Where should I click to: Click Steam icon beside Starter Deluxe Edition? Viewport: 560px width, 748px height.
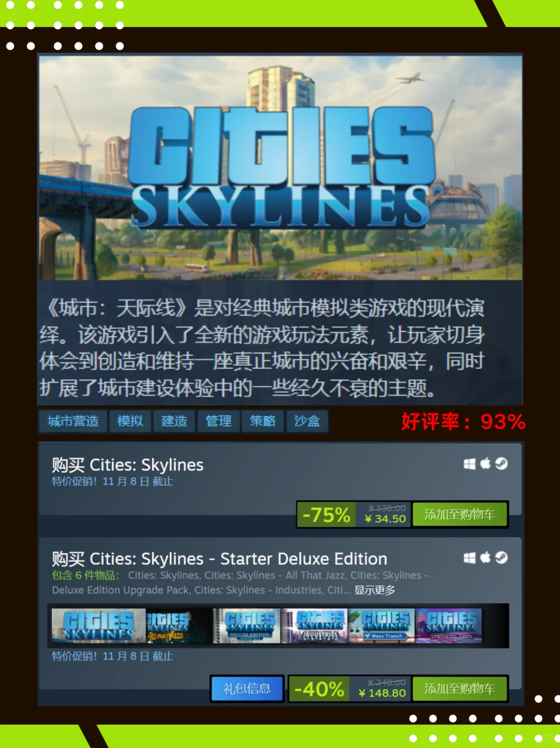tap(501, 558)
